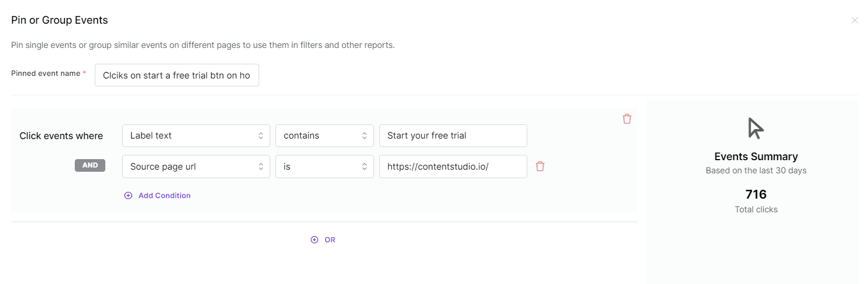Click the 716 total clicks count
Image resolution: width=868 pixels, height=284 pixels.
[756, 194]
